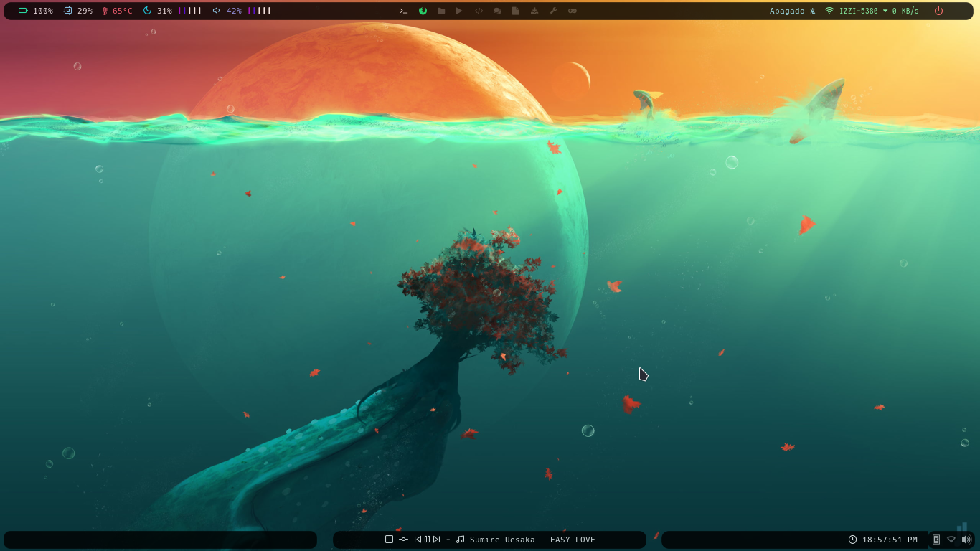Adjust the brightness bar beside 31%
Viewport: 980px width, 551px height.
(190, 11)
